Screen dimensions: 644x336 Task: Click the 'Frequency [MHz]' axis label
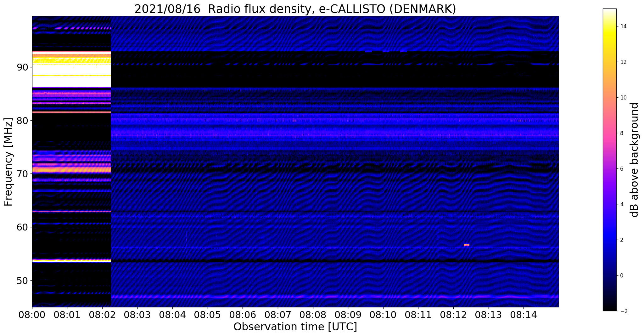[8, 162]
